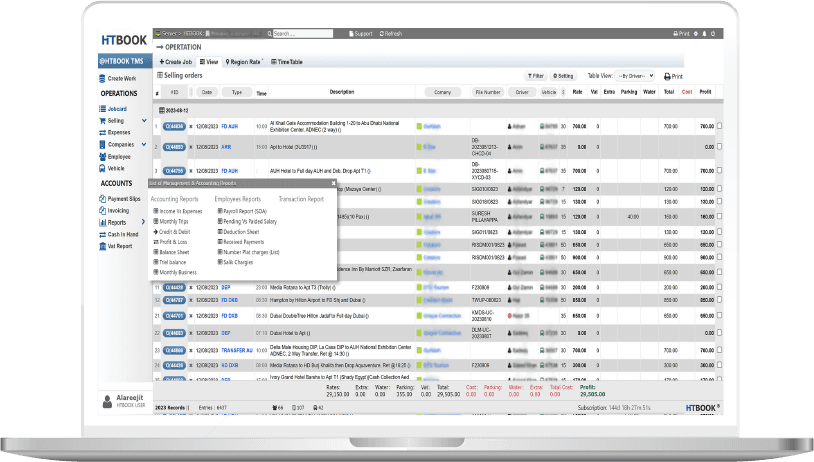Switch to the Create Job tab

click(x=175, y=62)
